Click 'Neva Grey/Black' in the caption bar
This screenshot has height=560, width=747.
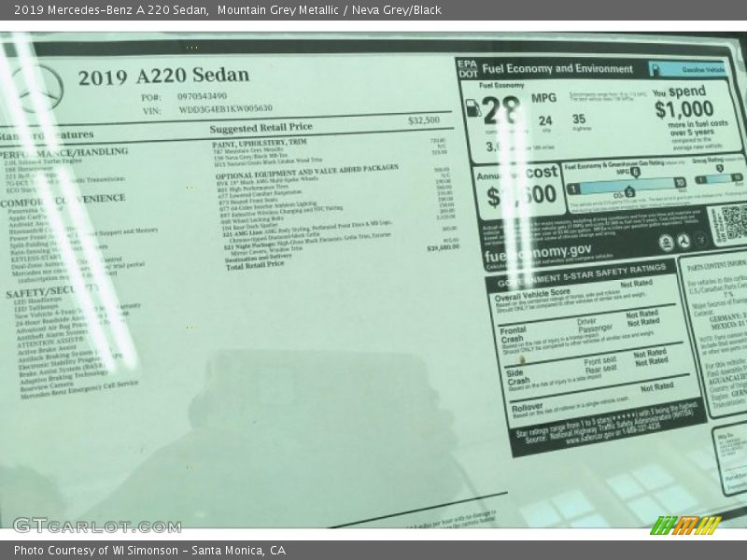coord(396,10)
